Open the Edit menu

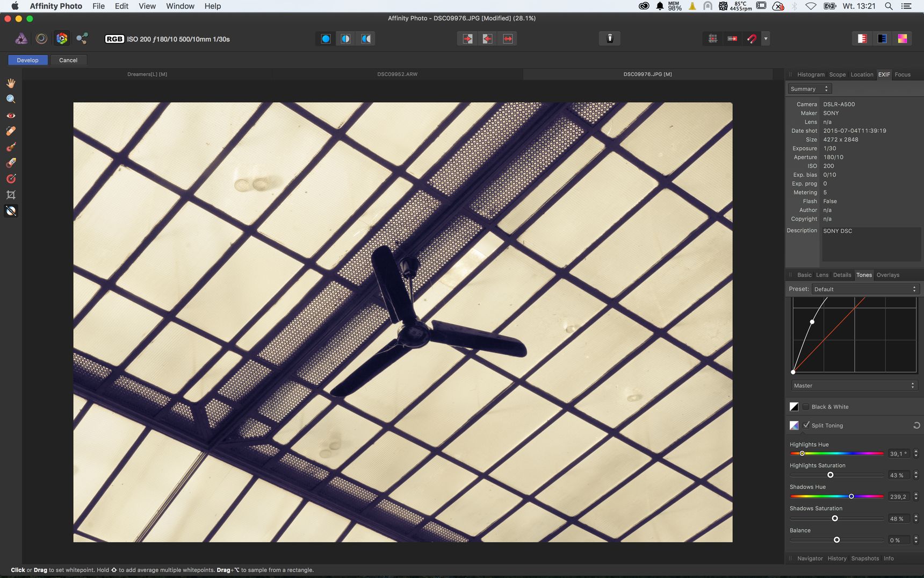(x=121, y=6)
